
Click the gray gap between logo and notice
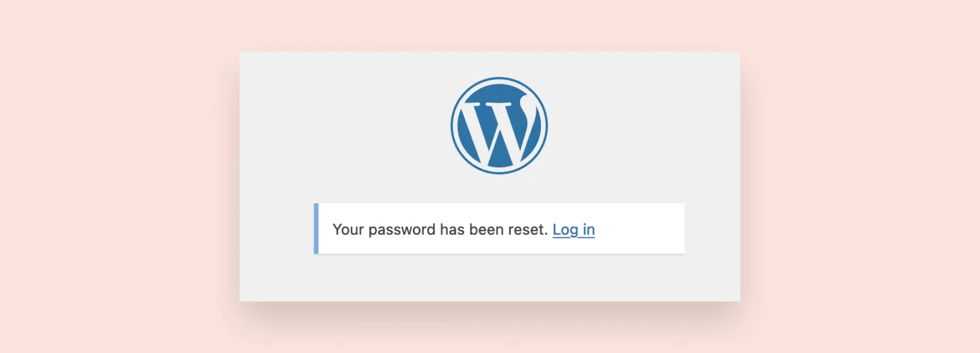coord(499,189)
